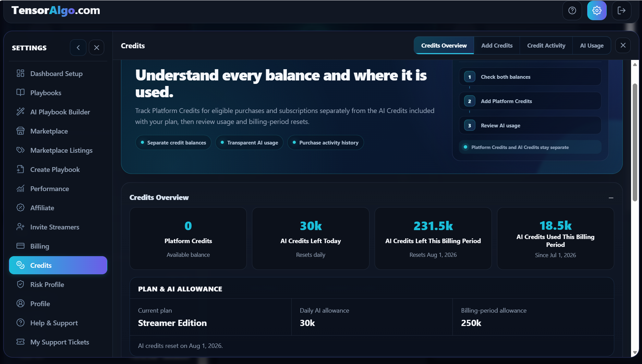Viewport: 642px width, 364px height.
Task: Click Separate credit balances pill
Action: tap(173, 142)
